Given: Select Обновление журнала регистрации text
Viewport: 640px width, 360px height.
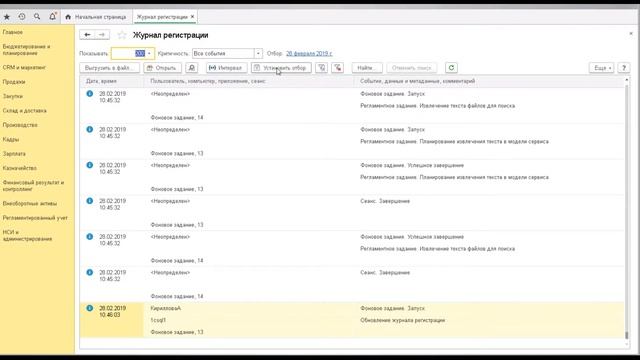Looking at the screenshot, I should coord(402,320).
